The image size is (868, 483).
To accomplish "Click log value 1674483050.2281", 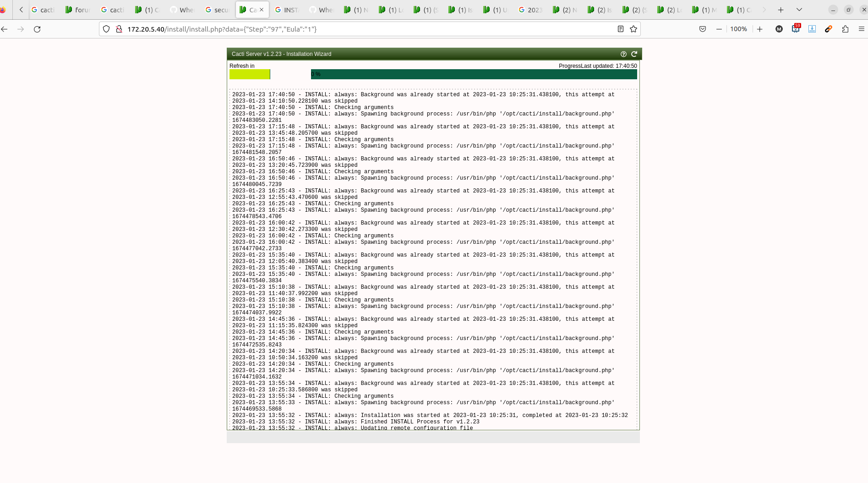I will pos(257,120).
